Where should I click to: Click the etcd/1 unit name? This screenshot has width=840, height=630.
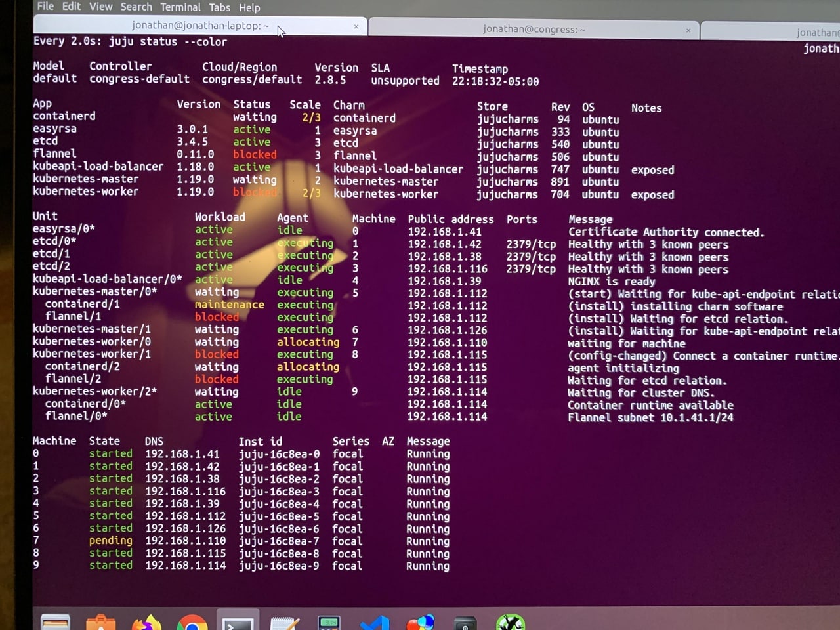[51, 253]
